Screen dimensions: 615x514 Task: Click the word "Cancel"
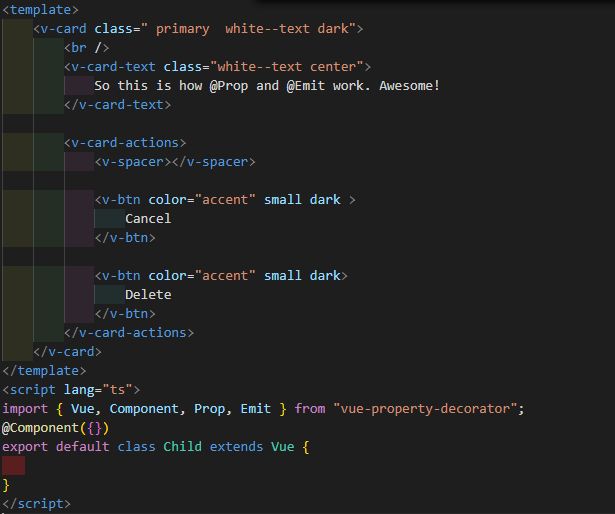(x=148, y=219)
